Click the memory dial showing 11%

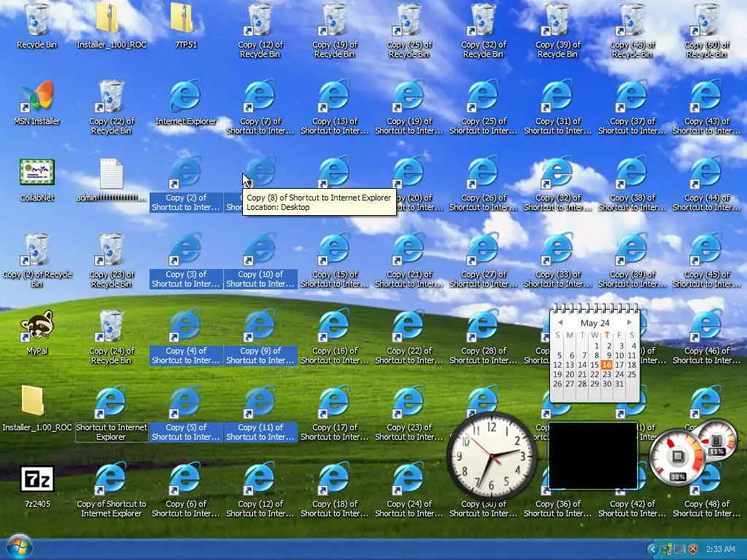tap(716, 441)
